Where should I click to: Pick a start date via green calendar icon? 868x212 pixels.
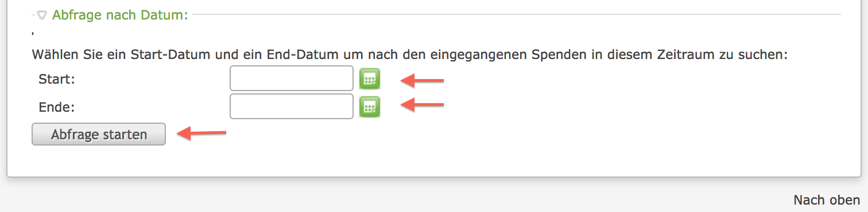[370, 78]
